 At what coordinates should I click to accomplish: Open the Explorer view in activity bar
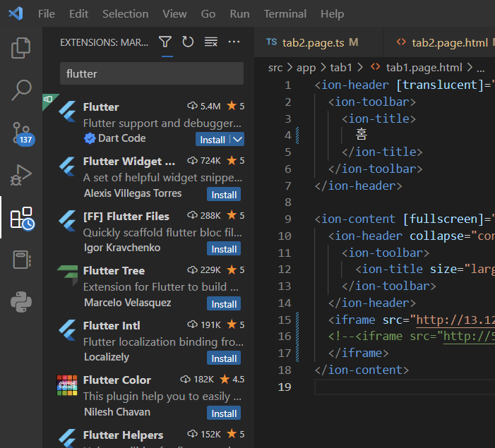point(21,48)
